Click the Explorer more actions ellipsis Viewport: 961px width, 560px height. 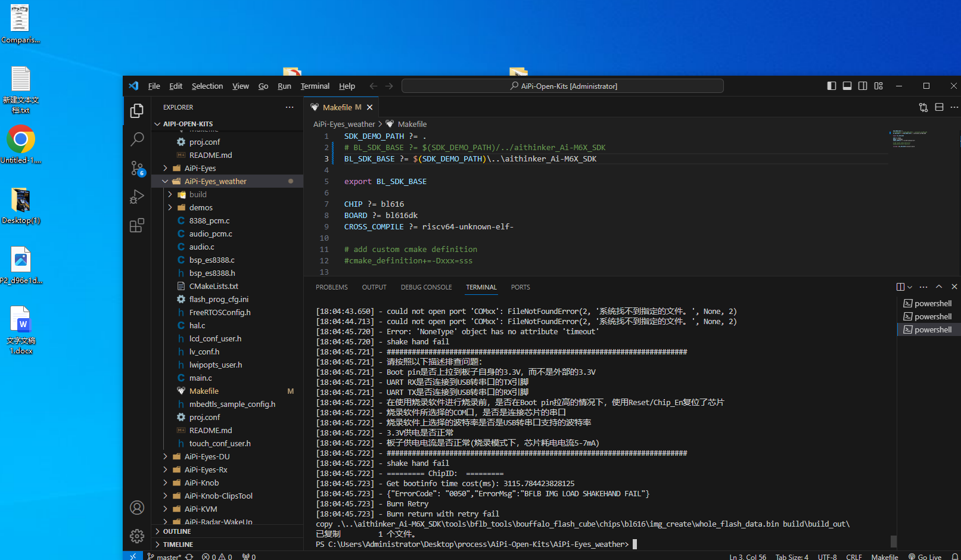pyautogui.click(x=290, y=107)
